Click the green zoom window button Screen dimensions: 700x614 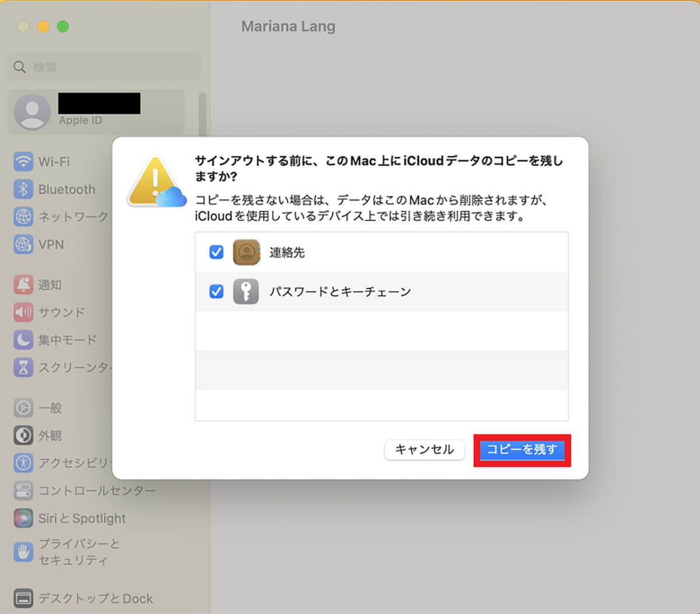click(63, 26)
